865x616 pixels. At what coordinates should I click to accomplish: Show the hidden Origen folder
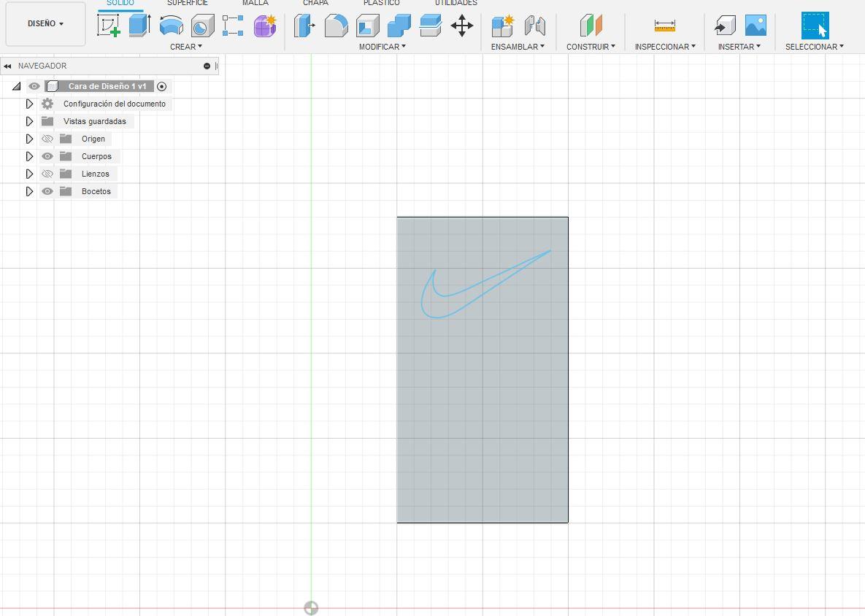click(x=47, y=139)
